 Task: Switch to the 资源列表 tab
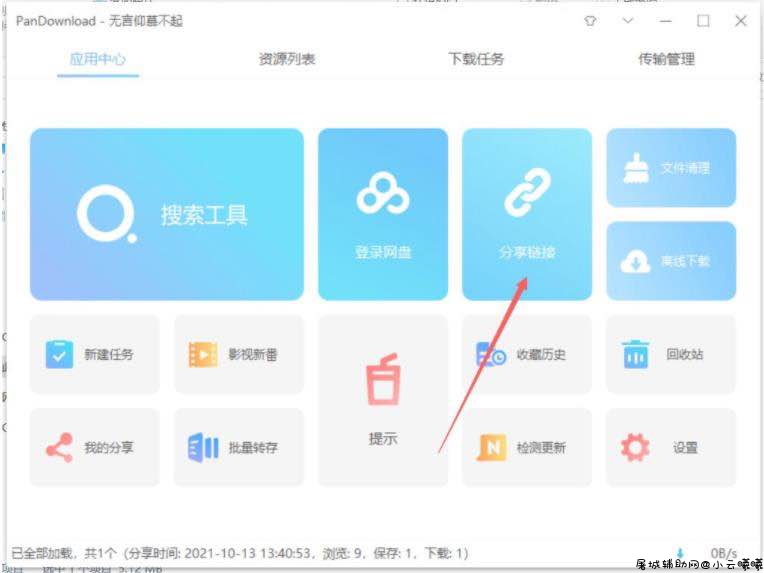click(286, 59)
